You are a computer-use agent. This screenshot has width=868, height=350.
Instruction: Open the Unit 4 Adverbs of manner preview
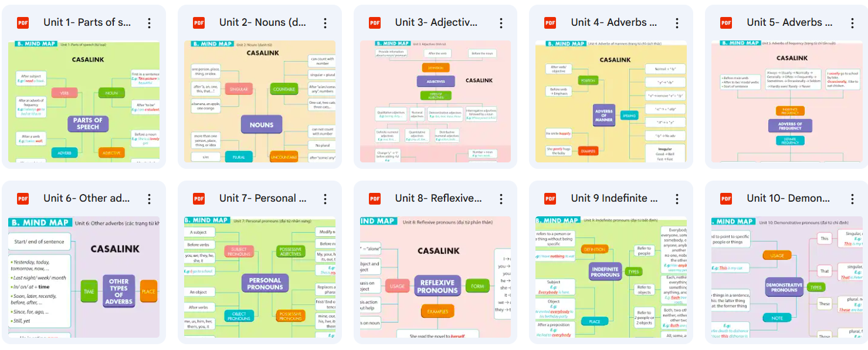[611, 101]
